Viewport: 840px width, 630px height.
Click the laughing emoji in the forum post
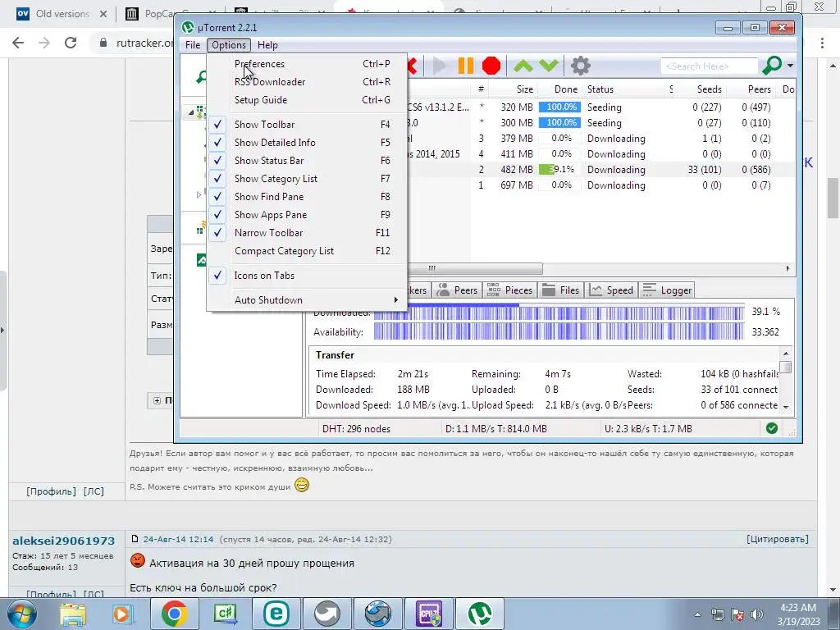coord(302,486)
